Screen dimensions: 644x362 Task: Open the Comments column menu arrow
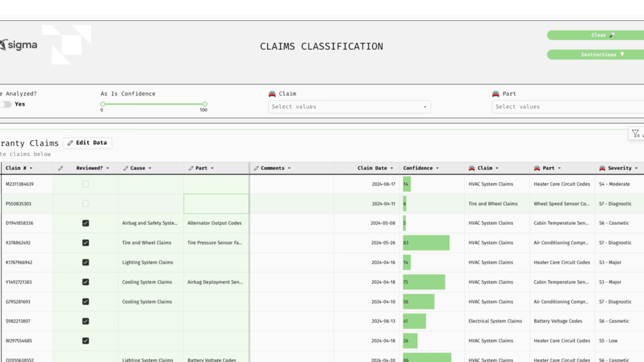tap(289, 168)
